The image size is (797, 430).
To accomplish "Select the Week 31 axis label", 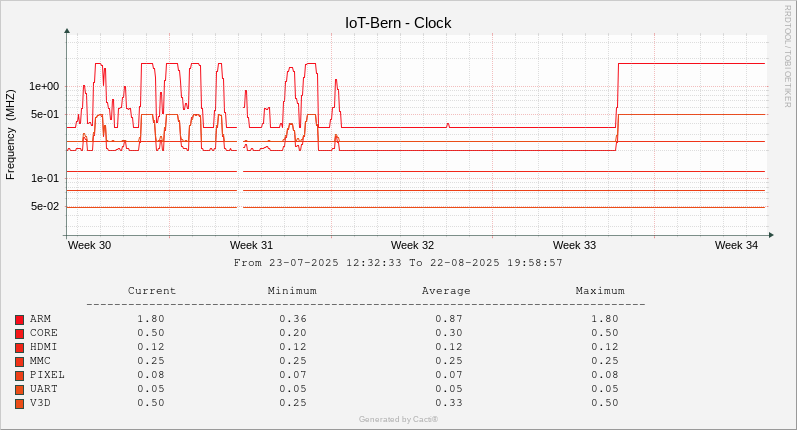I will click(251, 245).
